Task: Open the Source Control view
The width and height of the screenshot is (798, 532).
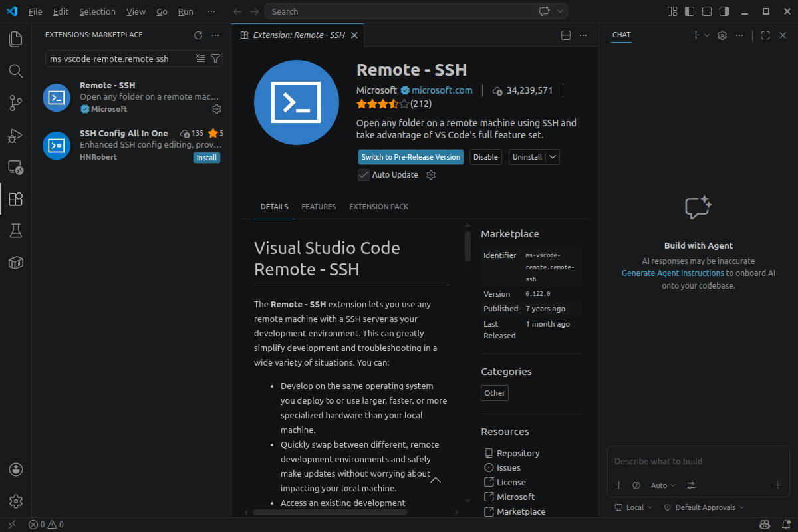Action: [x=15, y=103]
